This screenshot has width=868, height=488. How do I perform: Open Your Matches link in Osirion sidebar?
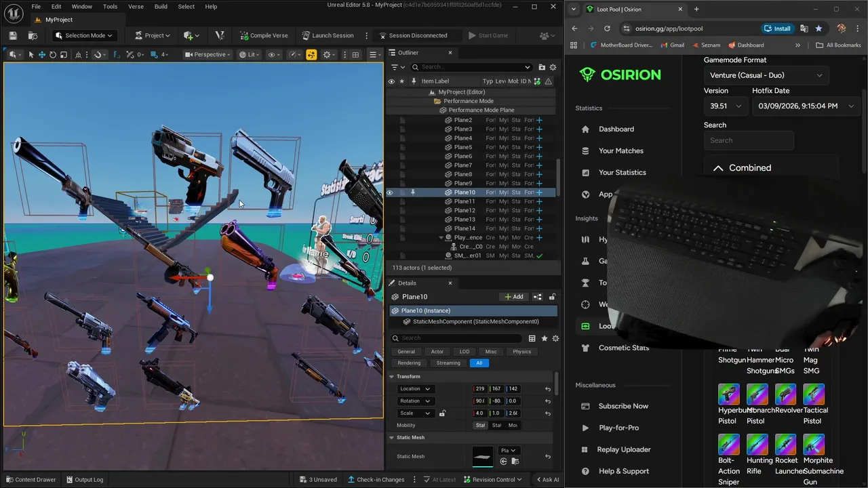click(620, 151)
